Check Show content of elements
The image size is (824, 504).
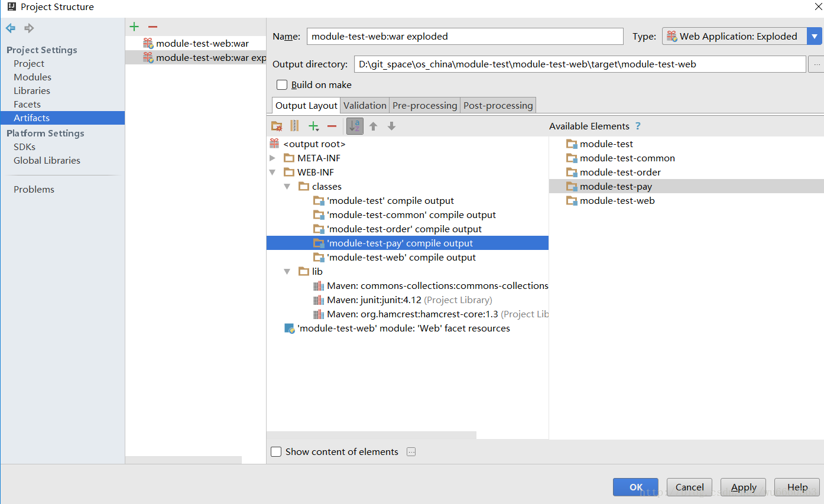(x=276, y=451)
